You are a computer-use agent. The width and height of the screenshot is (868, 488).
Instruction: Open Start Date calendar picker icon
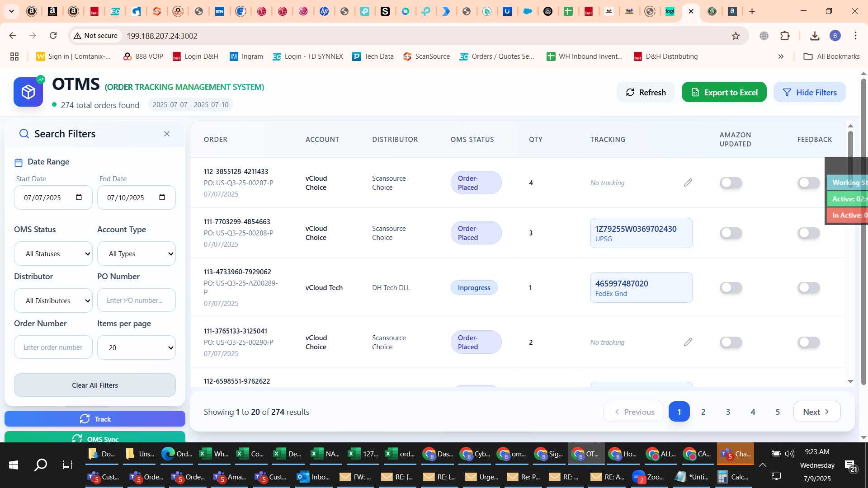[x=79, y=197]
